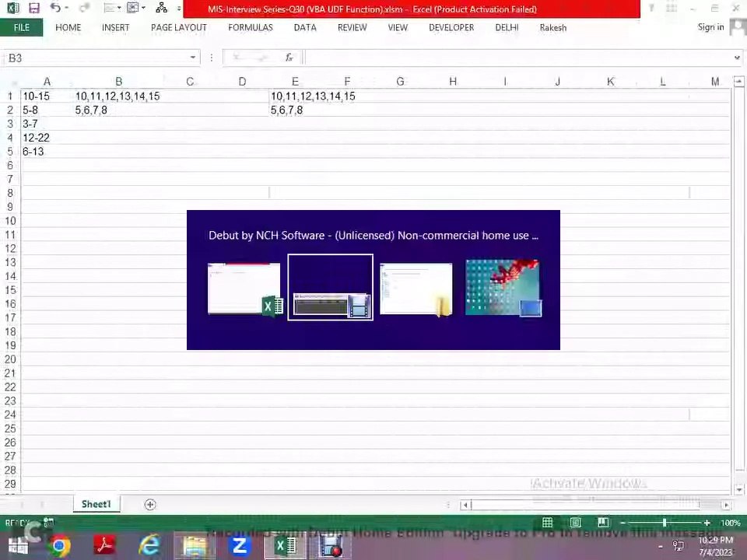Switch to Page Layout view in status bar

(576, 523)
